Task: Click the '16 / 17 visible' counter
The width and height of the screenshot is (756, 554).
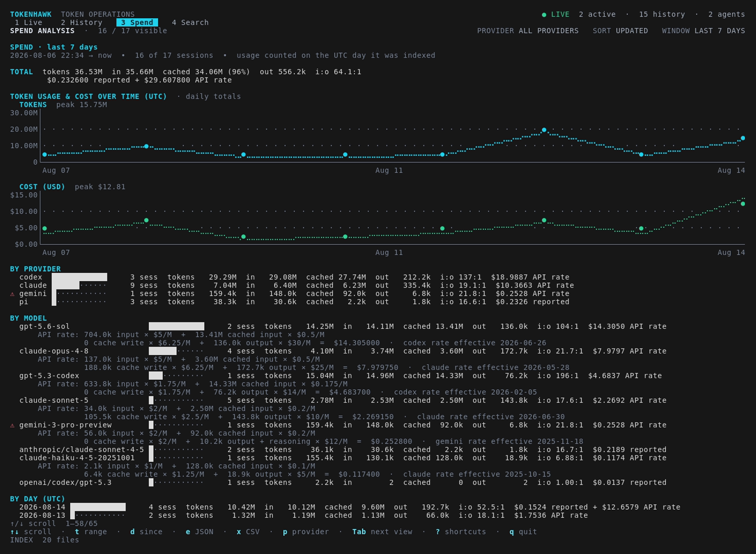Action: point(133,31)
